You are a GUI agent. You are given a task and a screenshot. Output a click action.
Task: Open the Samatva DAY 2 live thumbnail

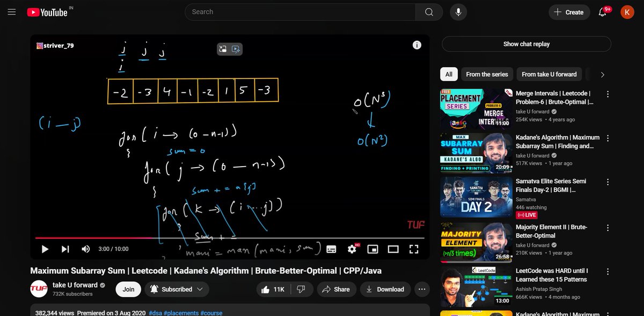(x=475, y=197)
